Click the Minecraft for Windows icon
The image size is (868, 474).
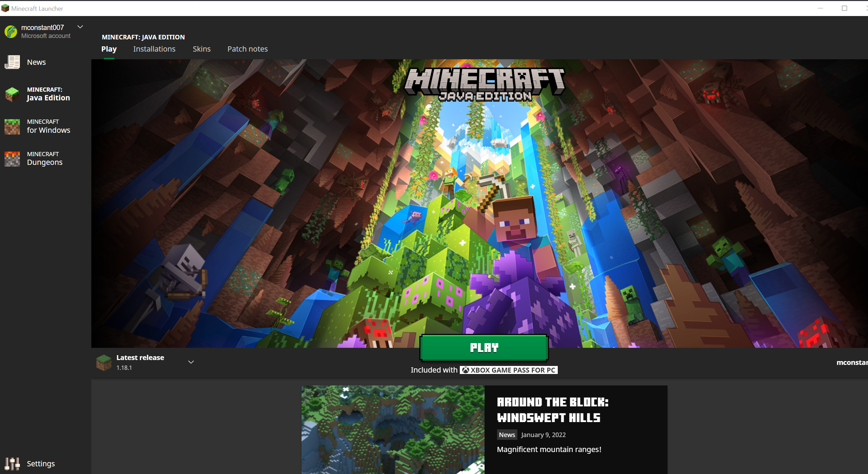tap(12, 127)
